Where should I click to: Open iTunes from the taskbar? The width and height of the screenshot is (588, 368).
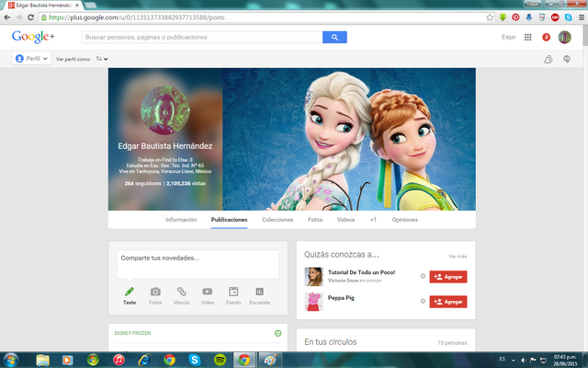pos(119,360)
